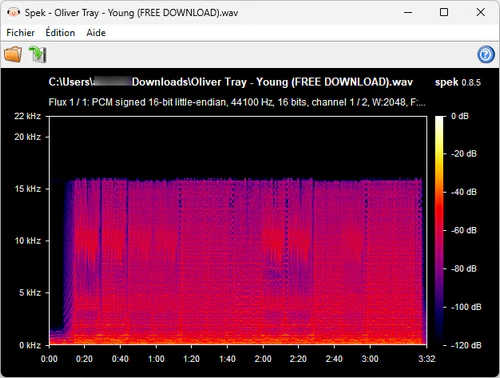Click the 0:20 time axis label
The width and height of the screenshot is (500, 378).
coord(84,359)
